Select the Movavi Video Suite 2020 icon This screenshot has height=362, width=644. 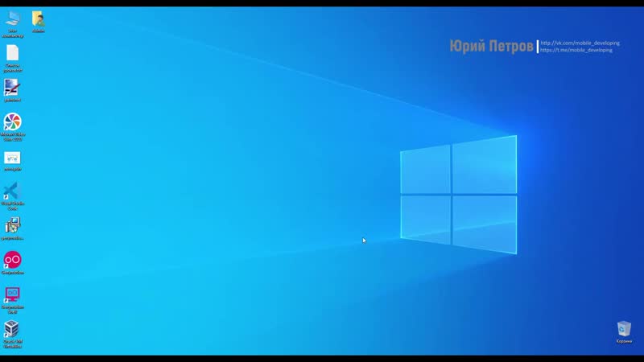[12, 121]
